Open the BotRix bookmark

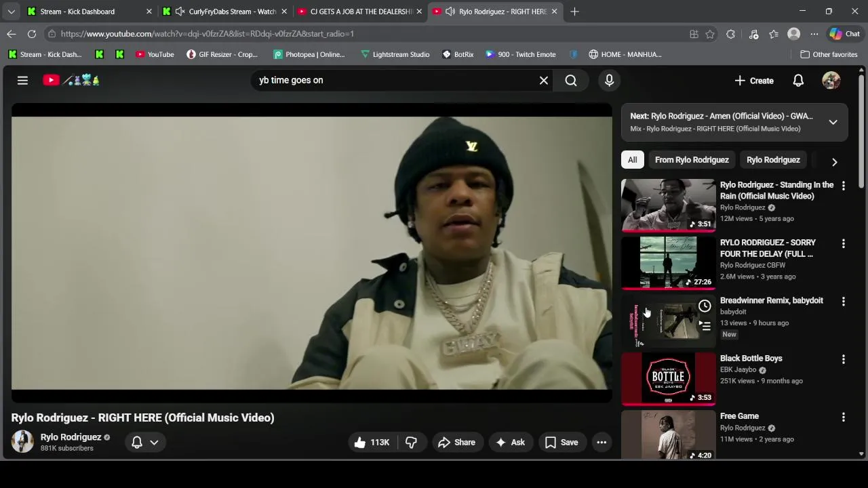click(458, 54)
